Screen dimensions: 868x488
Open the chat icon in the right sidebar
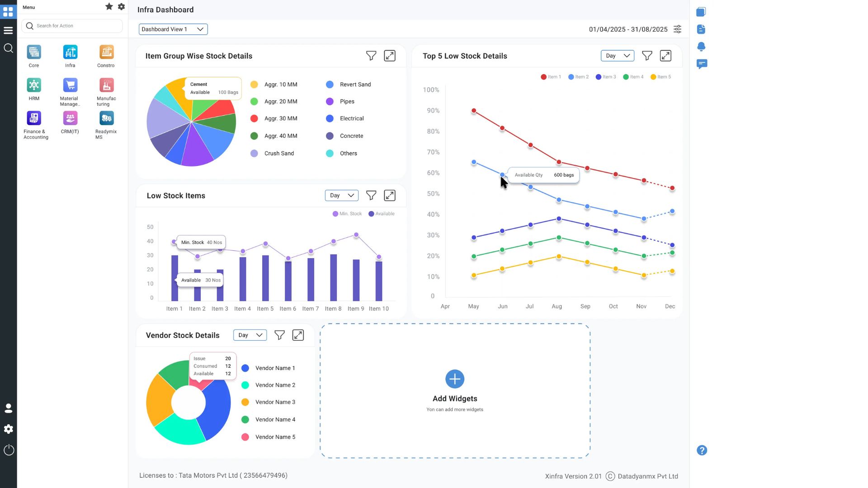coord(702,64)
